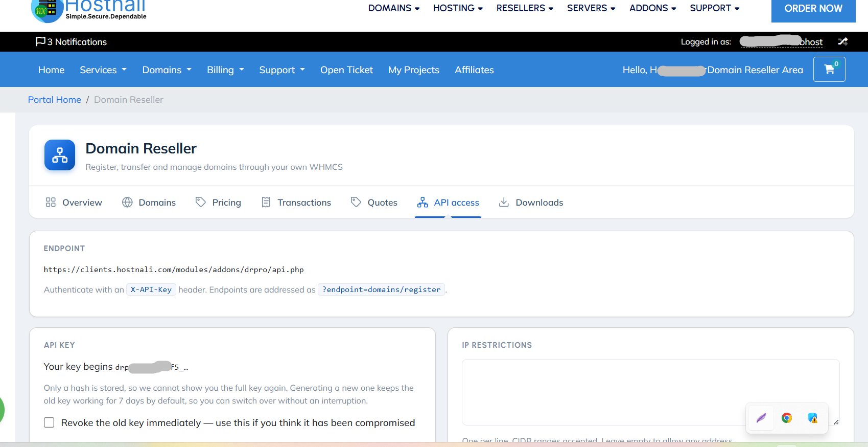Image resolution: width=868 pixels, height=447 pixels.
Task: Expand the ADDONS top menu
Action: (652, 8)
